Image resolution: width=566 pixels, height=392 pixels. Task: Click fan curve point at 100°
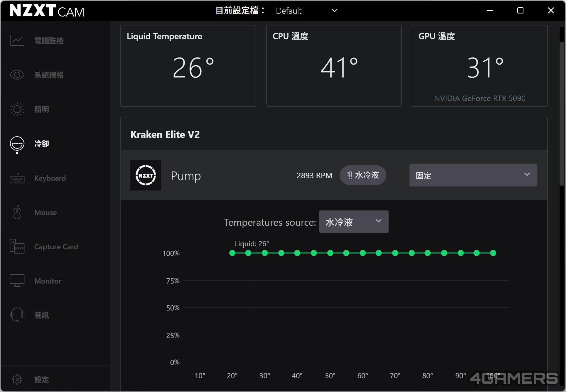coord(493,253)
